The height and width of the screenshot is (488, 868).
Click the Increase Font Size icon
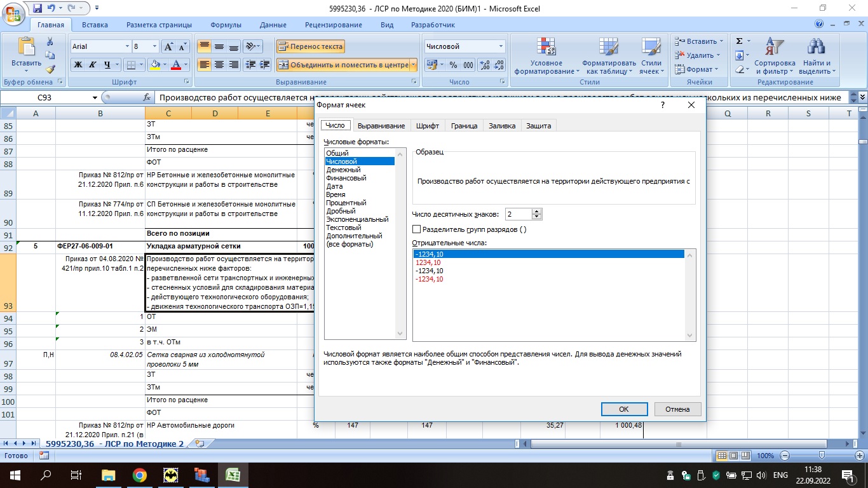pos(169,46)
